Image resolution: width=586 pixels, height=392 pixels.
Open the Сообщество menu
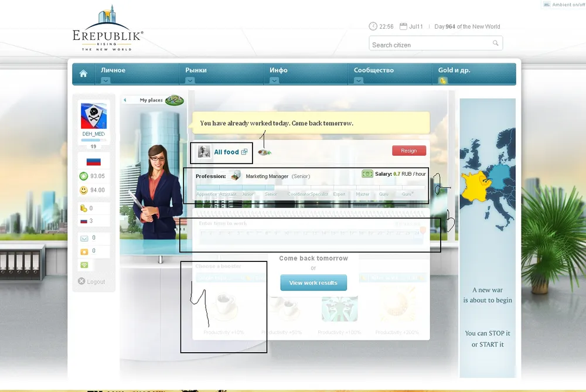click(x=374, y=70)
